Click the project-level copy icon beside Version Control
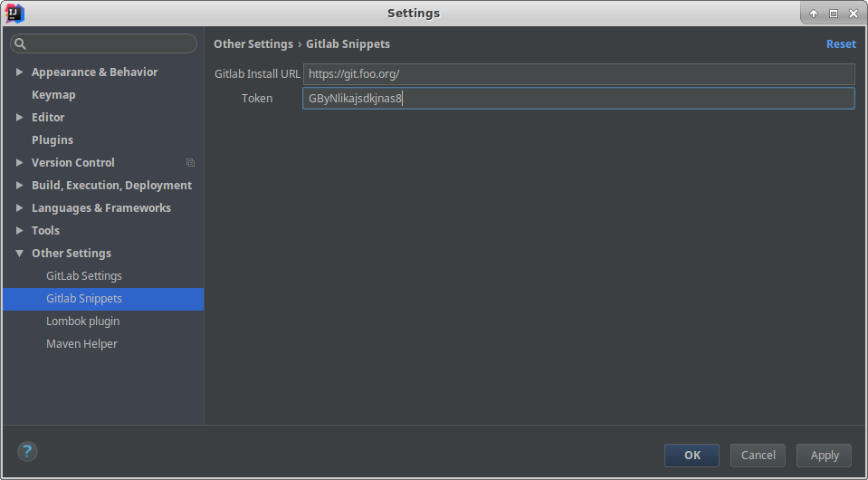 point(190,163)
